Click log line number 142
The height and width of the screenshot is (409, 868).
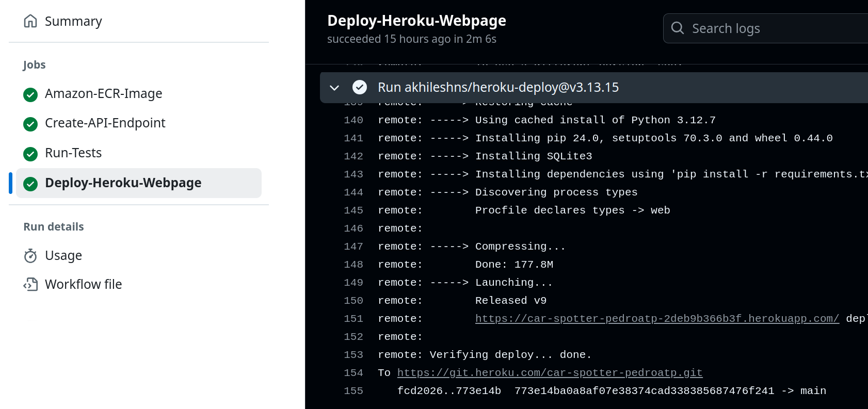[353, 156]
